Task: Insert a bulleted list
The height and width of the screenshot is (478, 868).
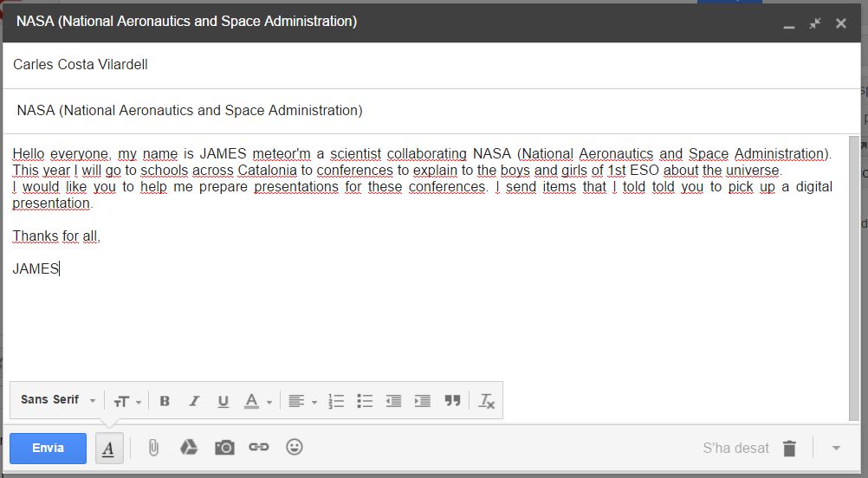Action: coord(365,401)
